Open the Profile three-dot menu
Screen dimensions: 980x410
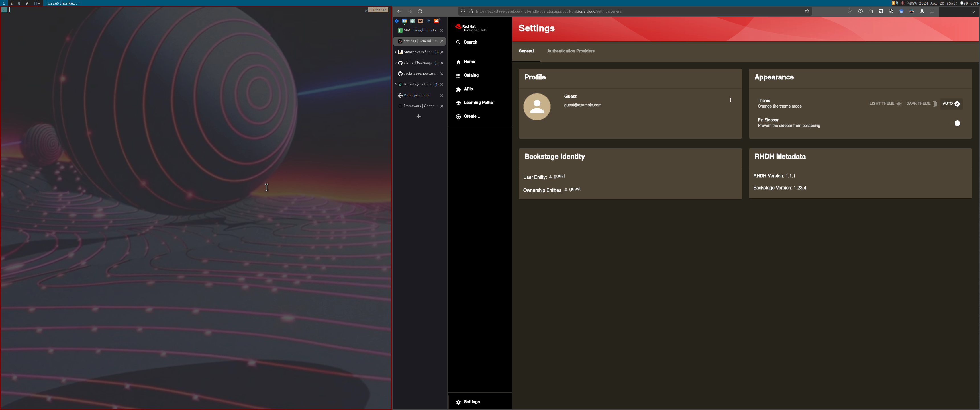(730, 100)
